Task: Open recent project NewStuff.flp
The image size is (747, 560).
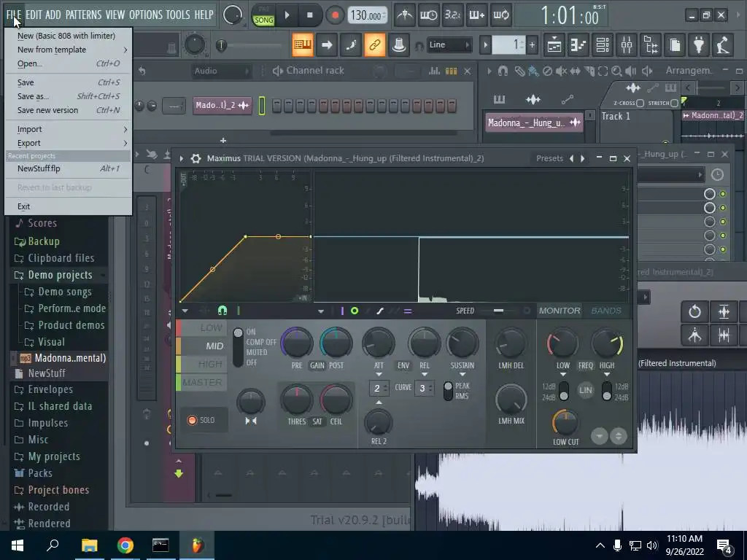Action: coord(68,168)
